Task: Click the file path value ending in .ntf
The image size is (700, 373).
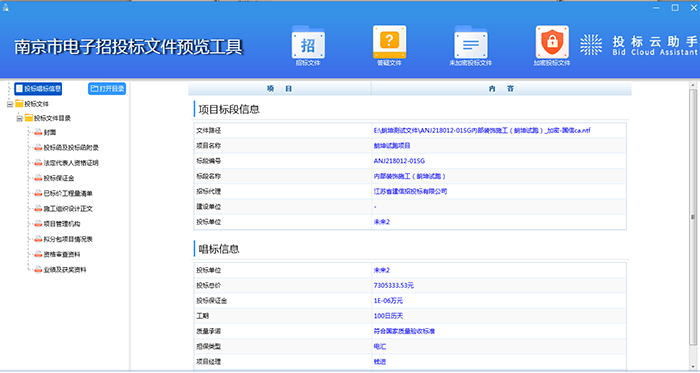Action: click(x=482, y=131)
